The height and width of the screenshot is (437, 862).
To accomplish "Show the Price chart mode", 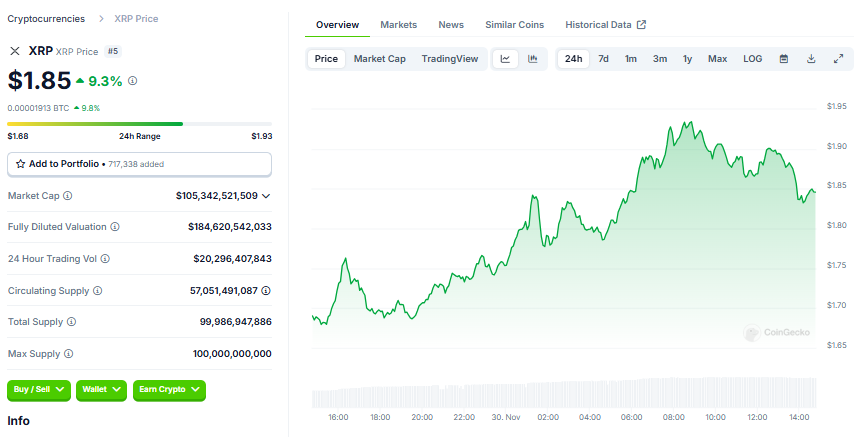I will (326, 59).
